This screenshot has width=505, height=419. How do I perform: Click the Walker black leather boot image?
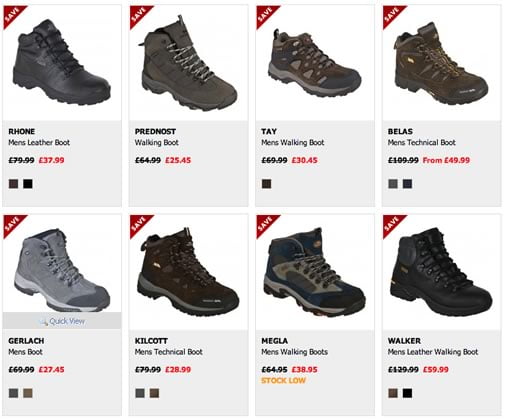click(441, 272)
